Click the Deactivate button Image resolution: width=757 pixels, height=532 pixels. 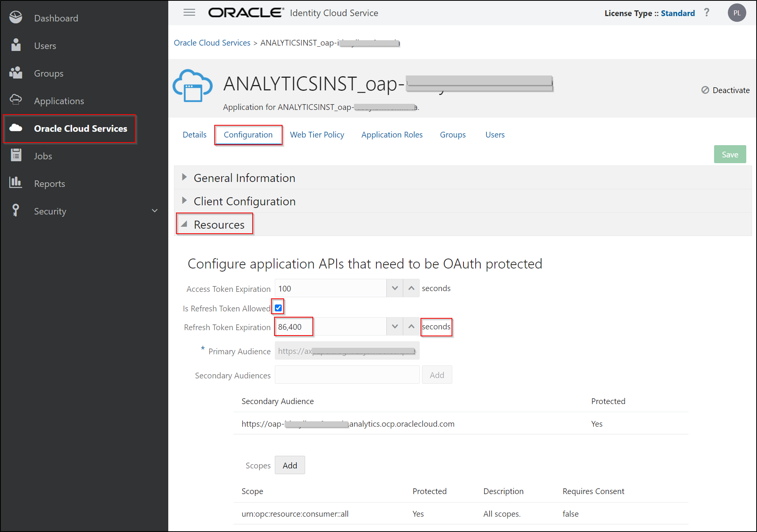coord(725,90)
